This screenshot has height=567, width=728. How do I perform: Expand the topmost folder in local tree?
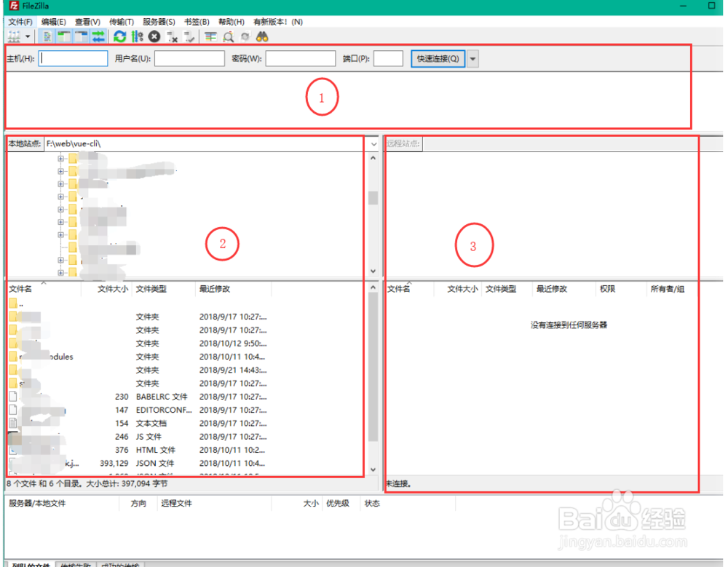pyautogui.click(x=61, y=159)
